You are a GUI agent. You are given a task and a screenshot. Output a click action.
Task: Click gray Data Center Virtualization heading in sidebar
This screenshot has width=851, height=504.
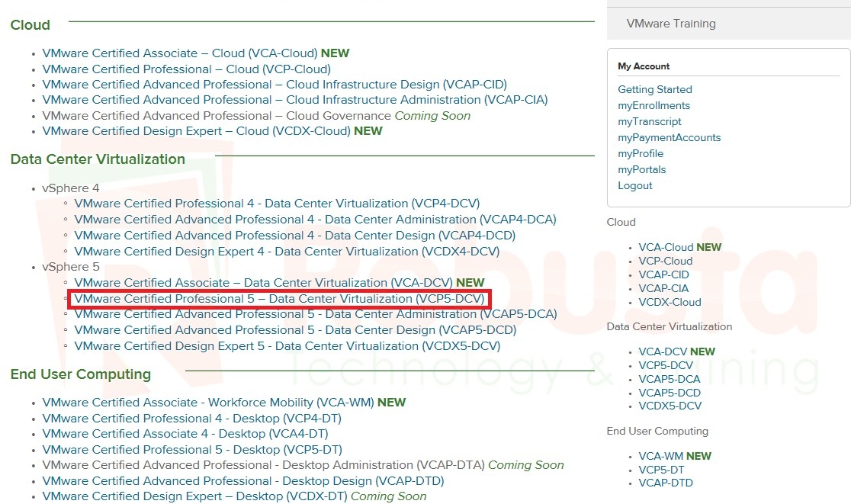coord(670,326)
